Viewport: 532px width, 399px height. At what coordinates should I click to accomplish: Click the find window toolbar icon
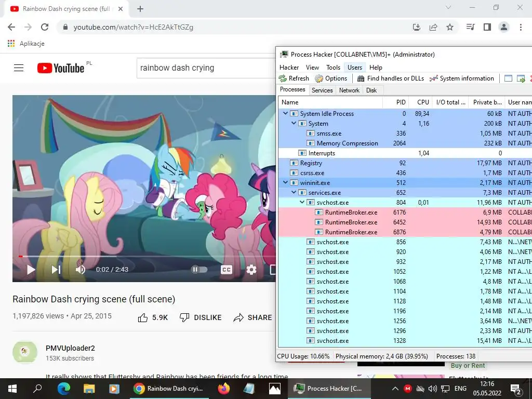pyautogui.click(x=508, y=78)
